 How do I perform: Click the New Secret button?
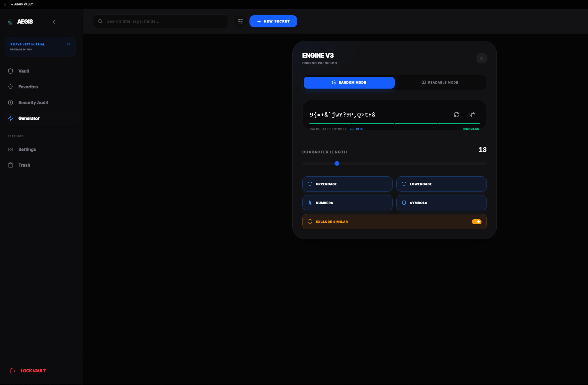click(273, 21)
